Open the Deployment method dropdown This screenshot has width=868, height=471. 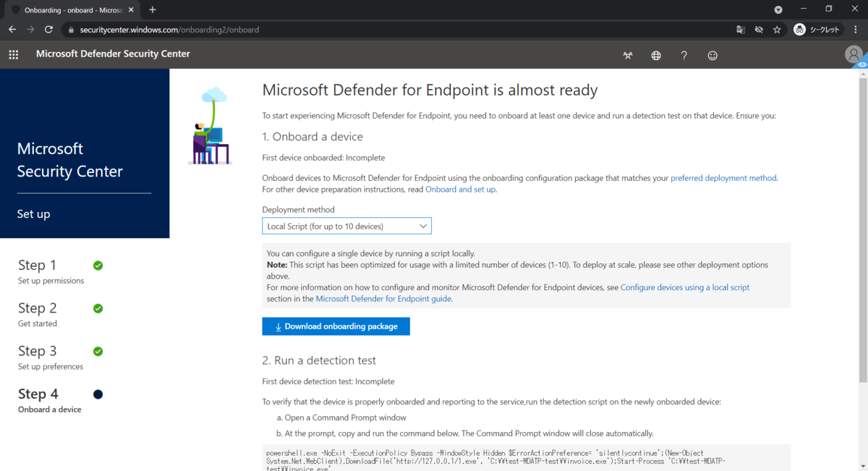(x=346, y=226)
